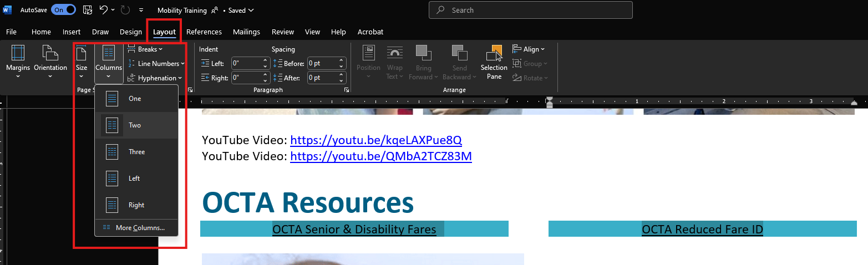Open the Breaks dropdown

pyautogui.click(x=145, y=49)
